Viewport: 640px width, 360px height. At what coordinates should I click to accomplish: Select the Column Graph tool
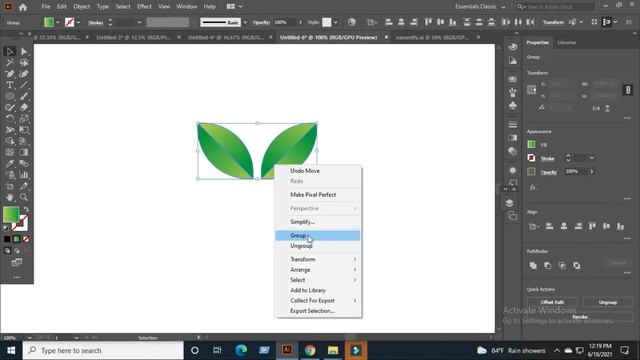(24, 175)
